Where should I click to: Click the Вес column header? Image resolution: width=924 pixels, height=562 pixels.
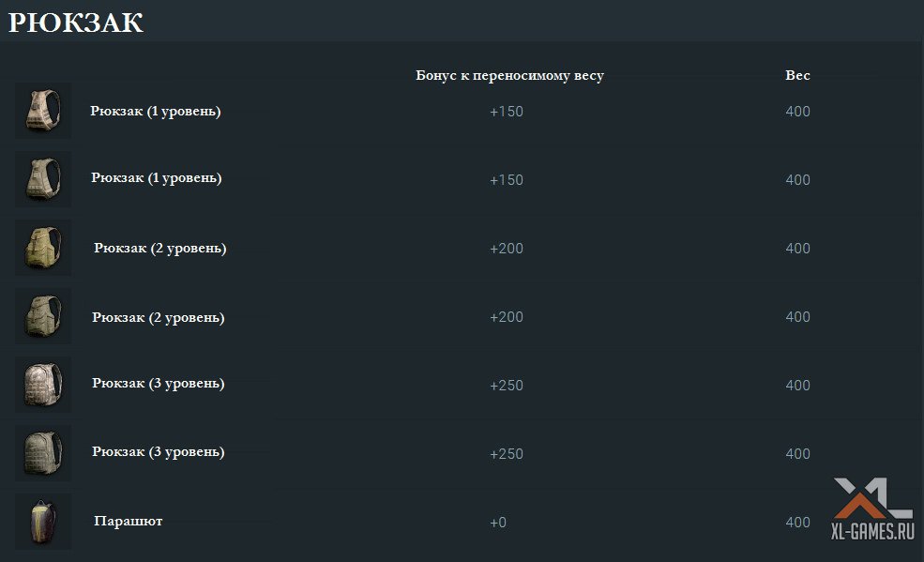797,75
